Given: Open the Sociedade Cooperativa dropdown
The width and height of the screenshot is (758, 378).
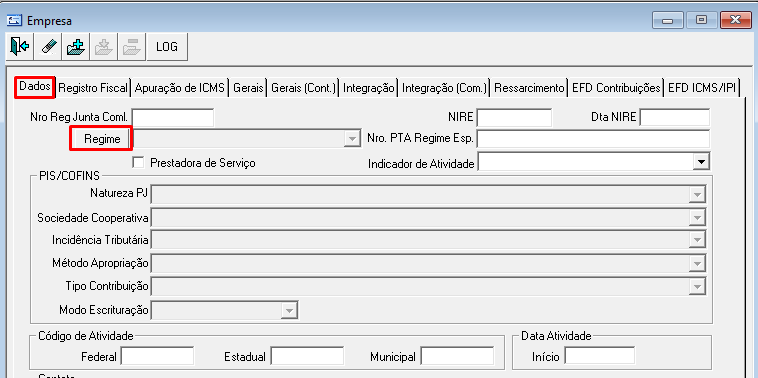Looking at the screenshot, I should click(697, 218).
